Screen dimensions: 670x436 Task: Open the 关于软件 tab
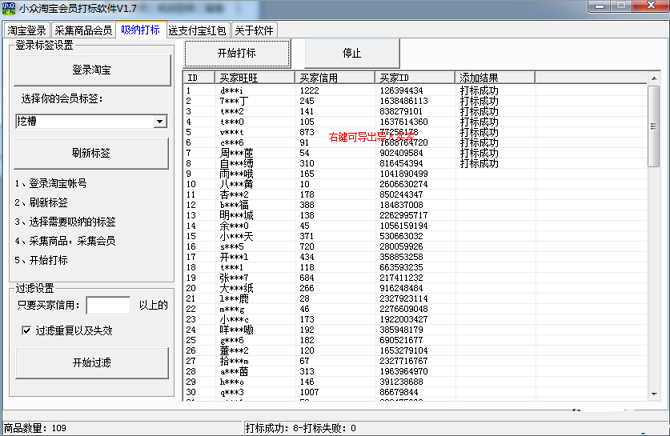point(254,30)
